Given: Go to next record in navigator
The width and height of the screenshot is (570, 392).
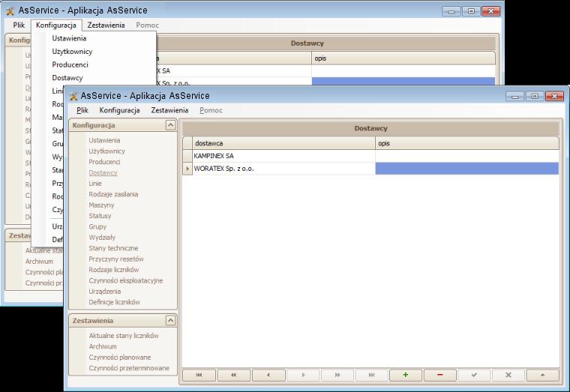Looking at the screenshot, I should click(x=303, y=375).
